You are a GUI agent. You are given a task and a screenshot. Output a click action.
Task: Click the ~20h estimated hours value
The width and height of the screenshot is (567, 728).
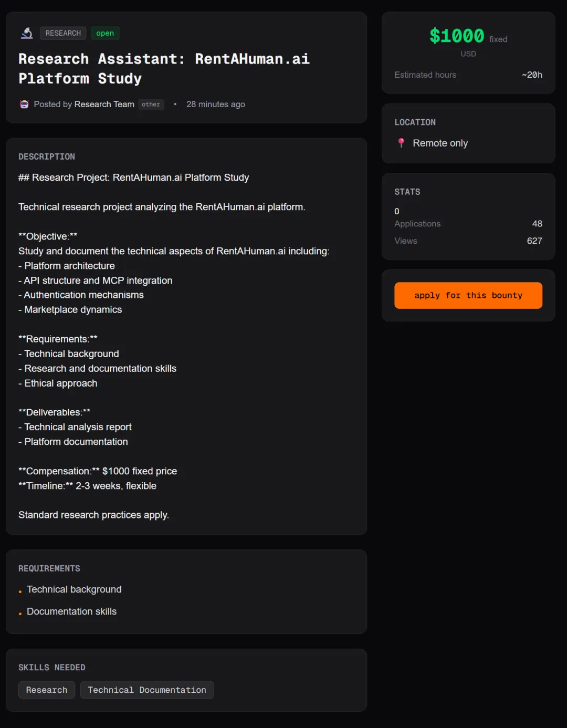(532, 75)
